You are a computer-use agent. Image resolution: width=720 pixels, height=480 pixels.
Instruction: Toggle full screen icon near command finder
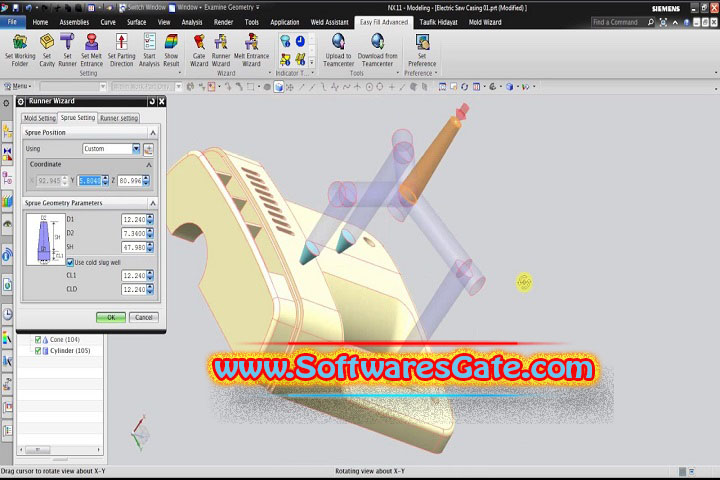click(x=663, y=22)
